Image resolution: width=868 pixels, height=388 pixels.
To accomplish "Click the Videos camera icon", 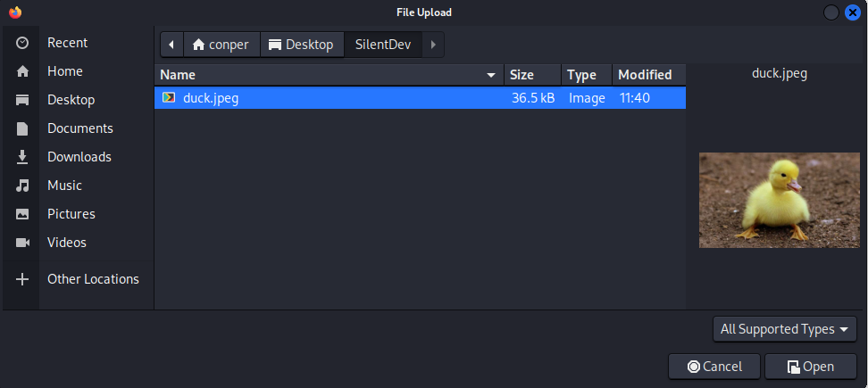I will pos(23,243).
